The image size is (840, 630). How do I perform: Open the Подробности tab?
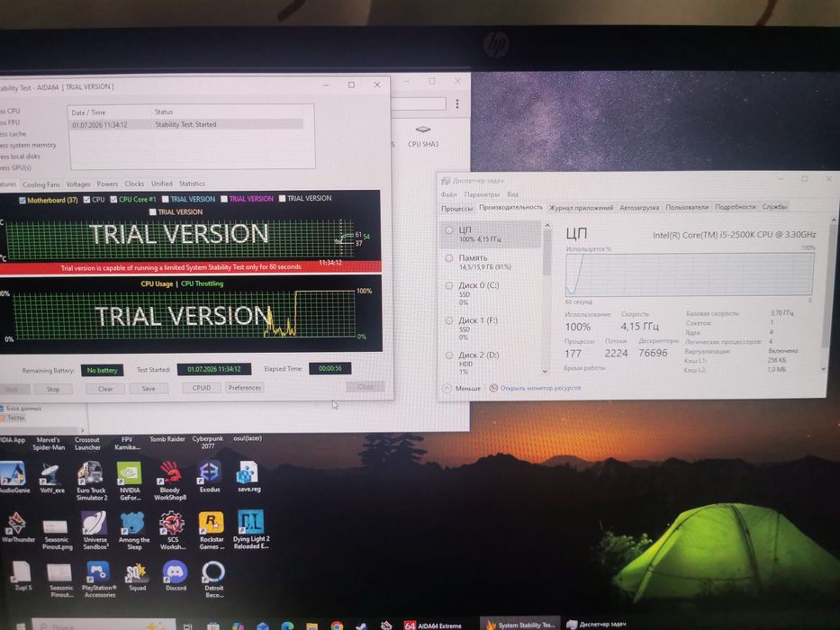[735, 207]
